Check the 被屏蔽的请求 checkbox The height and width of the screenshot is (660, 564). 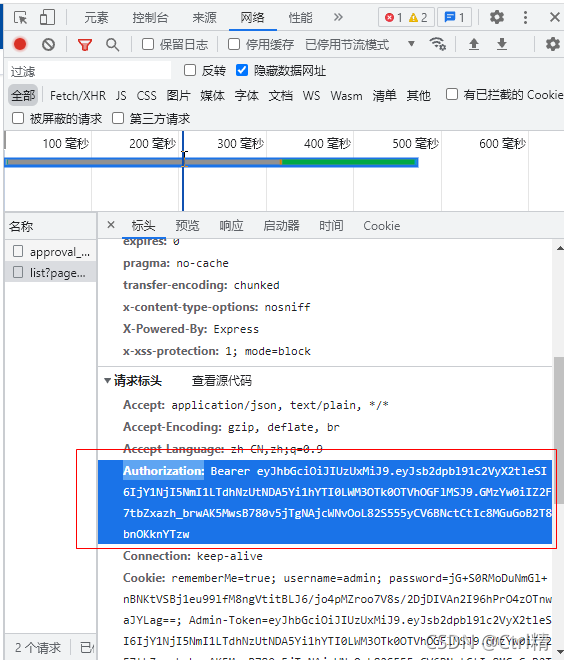pyautogui.click(x=18, y=118)
